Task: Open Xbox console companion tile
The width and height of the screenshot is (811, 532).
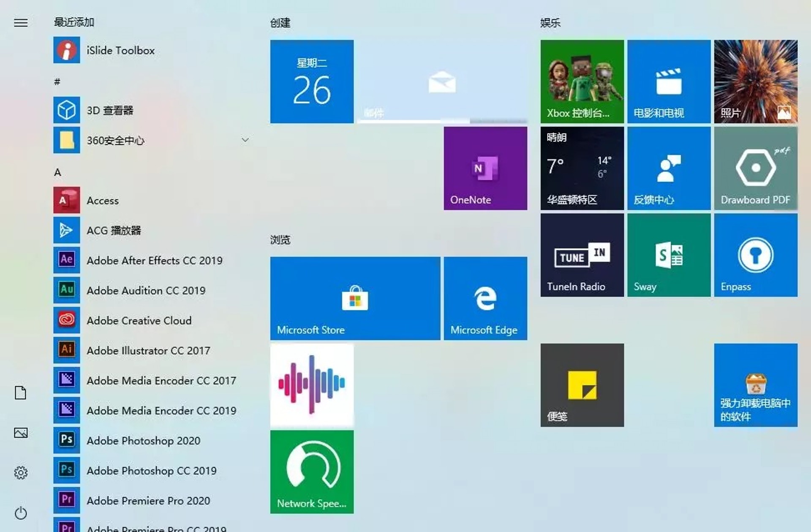Action: [x=582, y=81]
